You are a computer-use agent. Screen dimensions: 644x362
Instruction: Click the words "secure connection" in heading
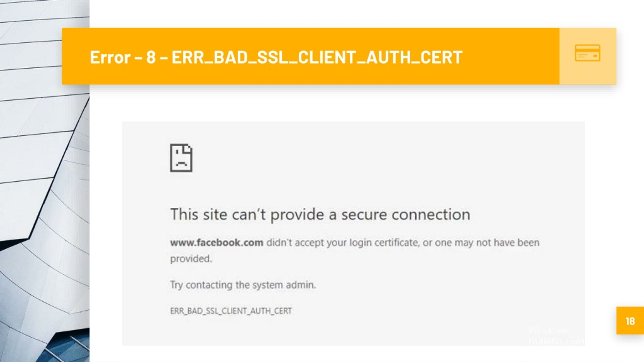coord(406,215)
